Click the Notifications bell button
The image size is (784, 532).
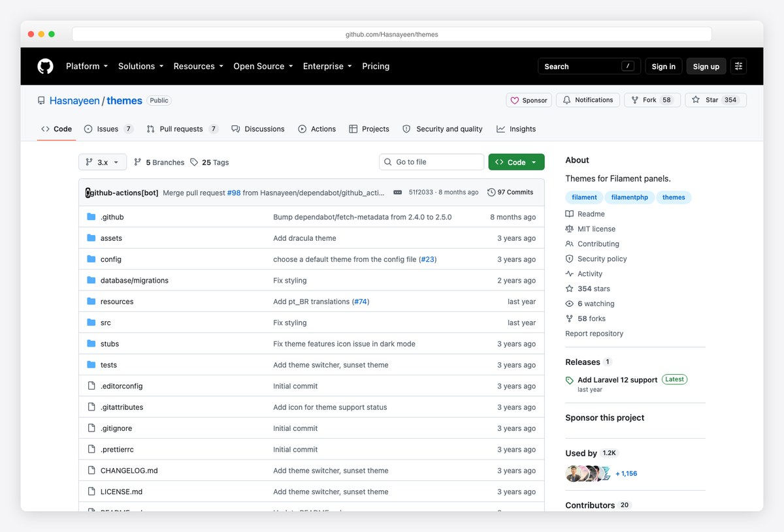[x=587, y=100]
